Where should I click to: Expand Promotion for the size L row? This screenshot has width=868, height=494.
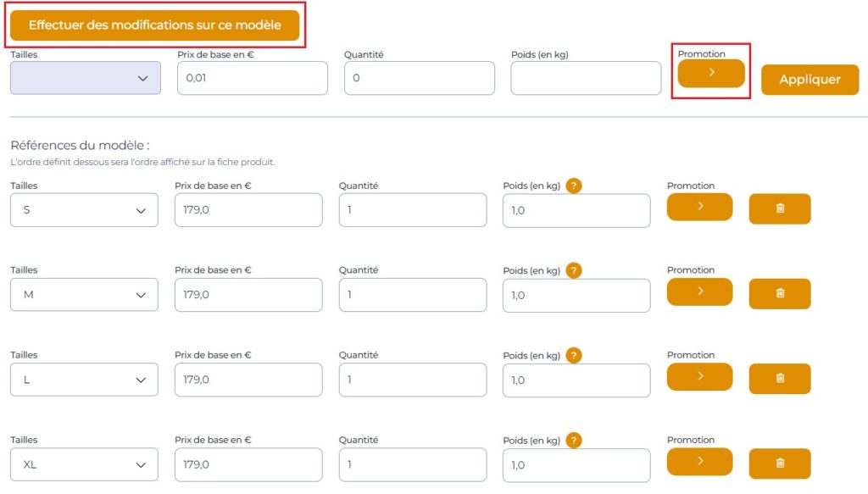(699, 377)
